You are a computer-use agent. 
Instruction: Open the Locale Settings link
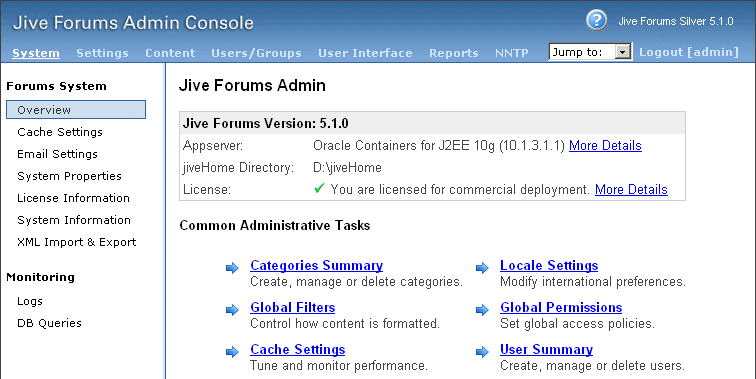click(x=549, y=266)
